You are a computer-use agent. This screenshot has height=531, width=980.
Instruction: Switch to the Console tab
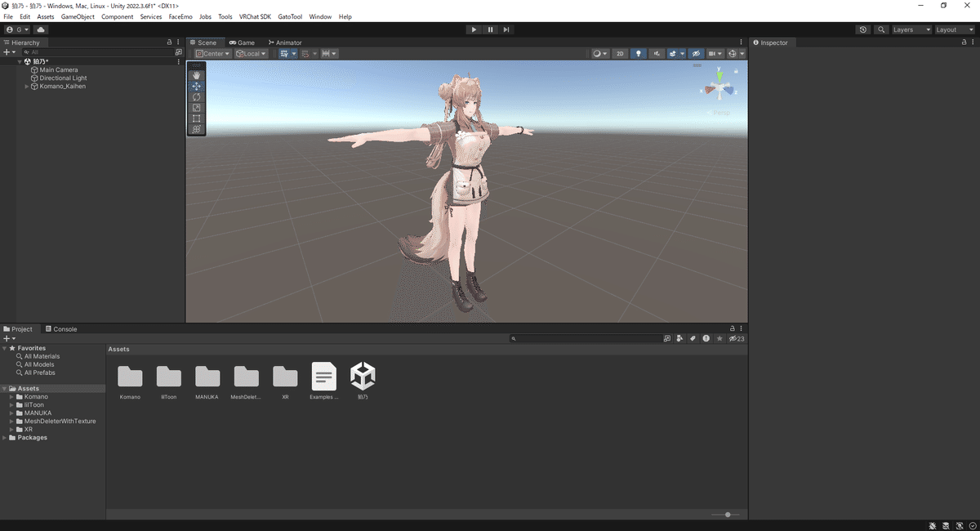click(61, 329)
